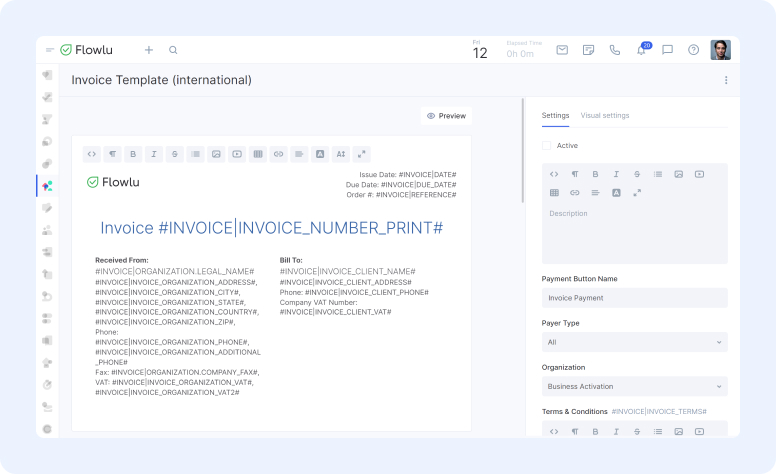The width and height of the screenshot is (776, 474).
Task: Click the plus icon in top bar
Action: click(149, 50)
